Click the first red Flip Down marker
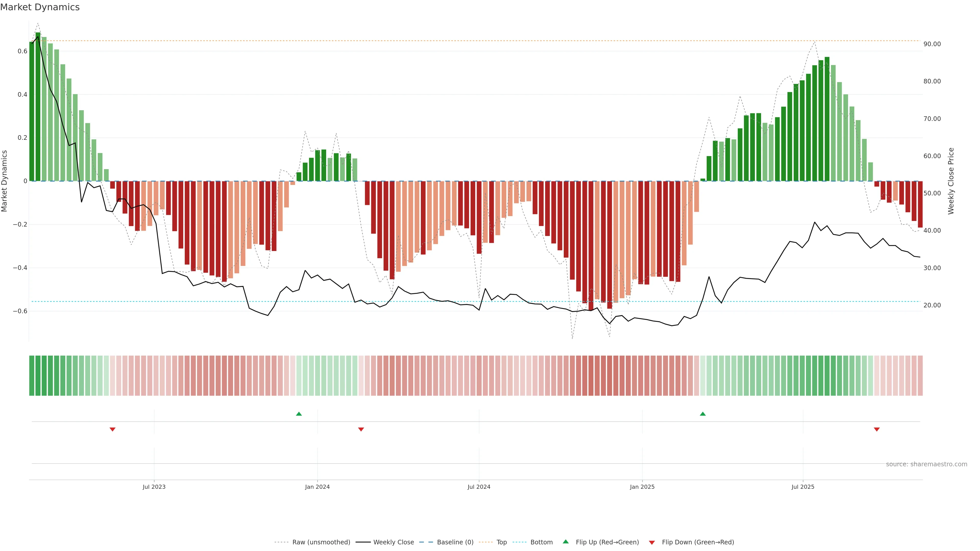Screen dimensions: 980x551 click(x=113, y=429)
